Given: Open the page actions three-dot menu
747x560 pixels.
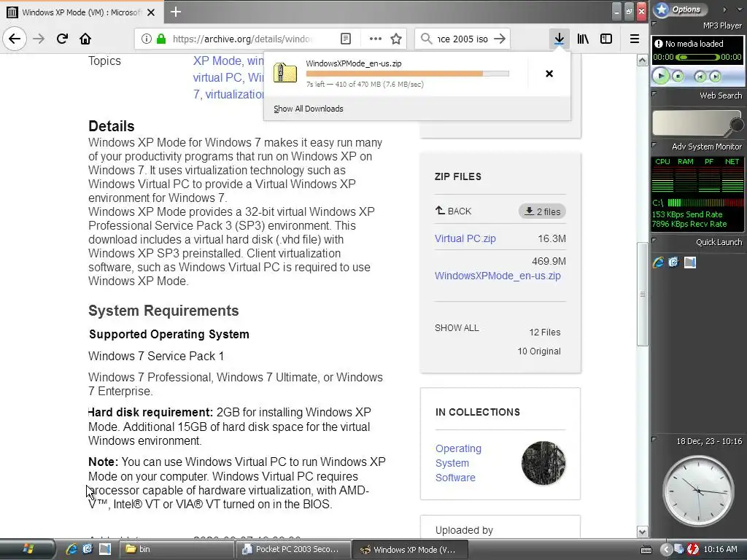Looking at the screenshot, I should click(376, 39).
